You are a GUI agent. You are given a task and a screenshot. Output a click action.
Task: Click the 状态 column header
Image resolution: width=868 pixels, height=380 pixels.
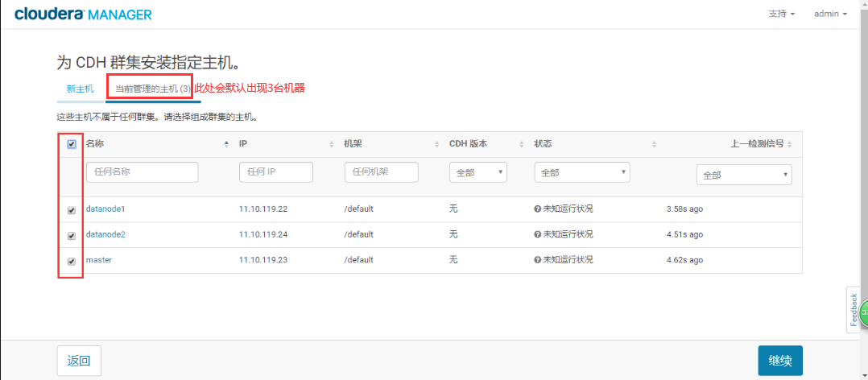coord(543,144)
